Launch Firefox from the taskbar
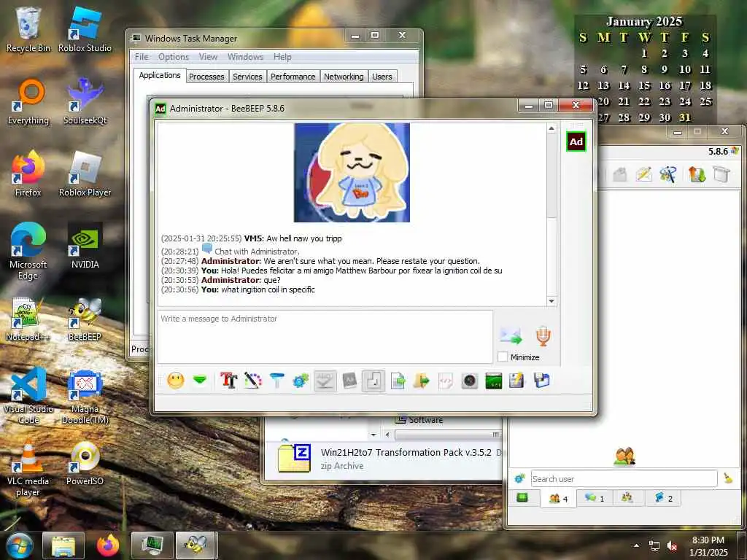Screen dimensions: 747x560 (x=108, y=545)
